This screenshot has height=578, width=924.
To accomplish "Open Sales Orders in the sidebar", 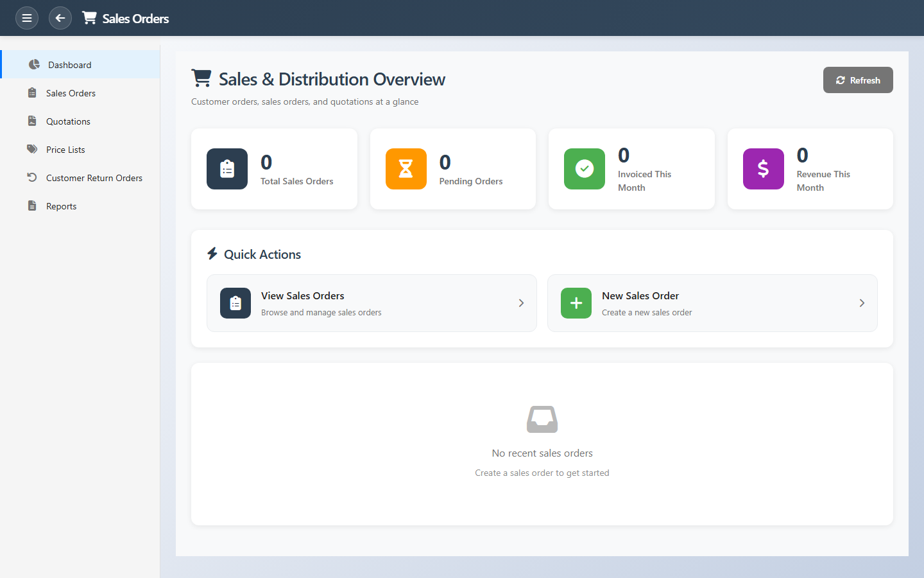I will point(71,93).
